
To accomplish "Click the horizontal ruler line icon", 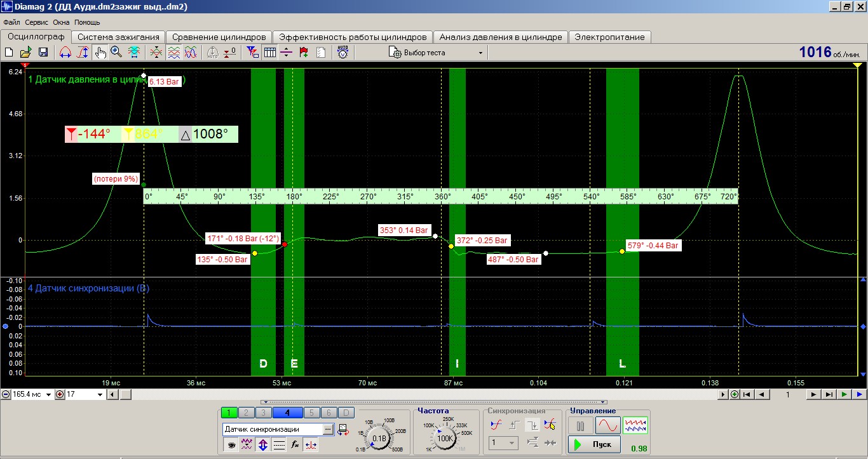I will [x=286, y=53].
